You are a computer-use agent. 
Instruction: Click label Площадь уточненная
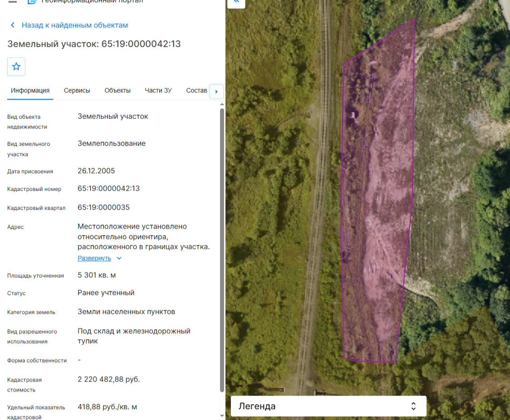tap(36, 276)
